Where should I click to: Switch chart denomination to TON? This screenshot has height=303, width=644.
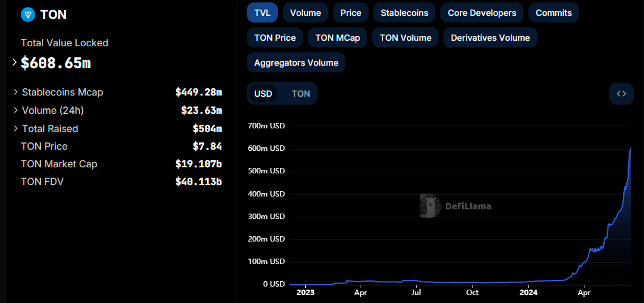[x=300, y=94]
